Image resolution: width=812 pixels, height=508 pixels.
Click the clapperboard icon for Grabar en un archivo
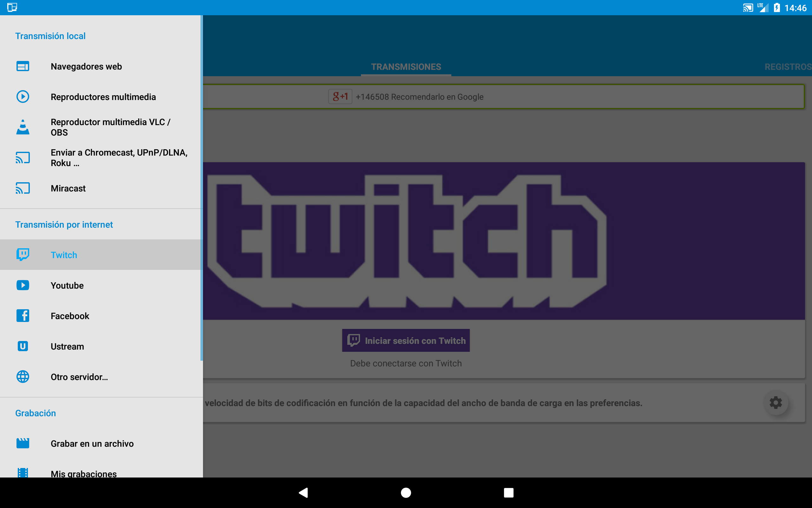[x=23, y=443]
